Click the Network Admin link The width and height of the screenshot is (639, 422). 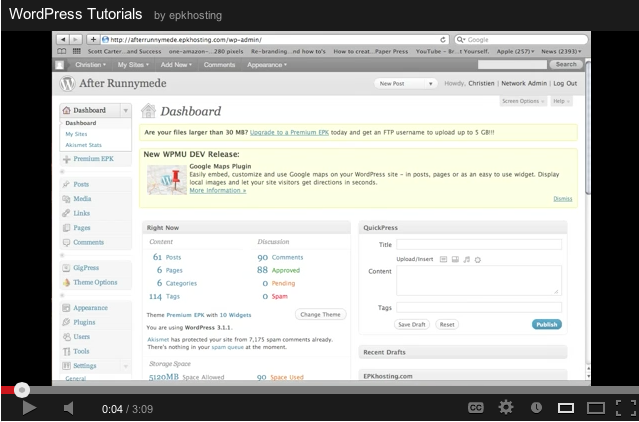[524, 83]
